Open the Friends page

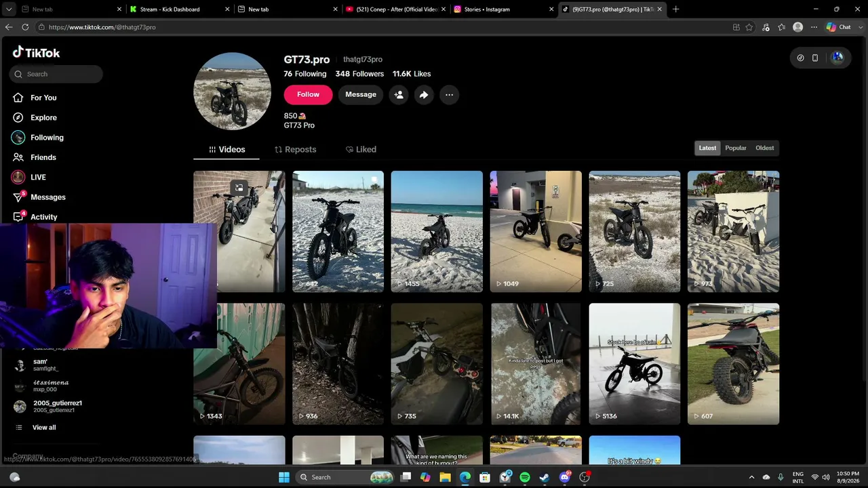click(x=35, y=157)
